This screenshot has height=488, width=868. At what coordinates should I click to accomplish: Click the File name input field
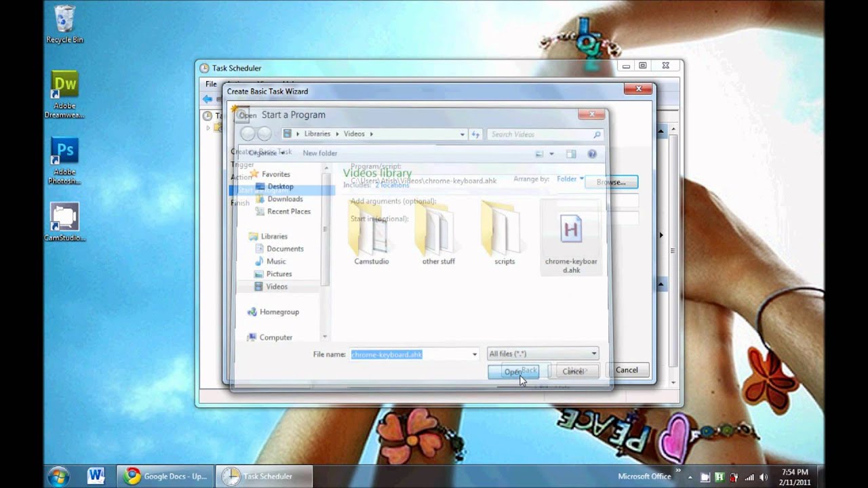click(410, 354)
